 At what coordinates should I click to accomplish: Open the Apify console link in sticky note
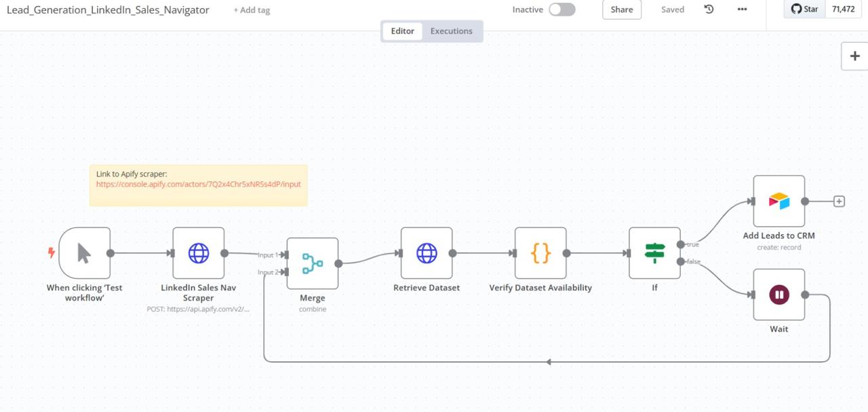[199, 184]
